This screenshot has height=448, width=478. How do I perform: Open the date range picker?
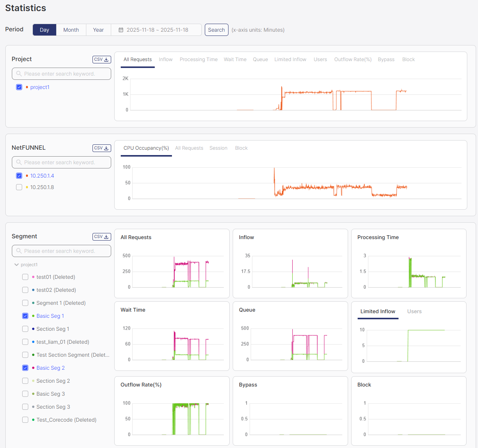tap(157, 30)
